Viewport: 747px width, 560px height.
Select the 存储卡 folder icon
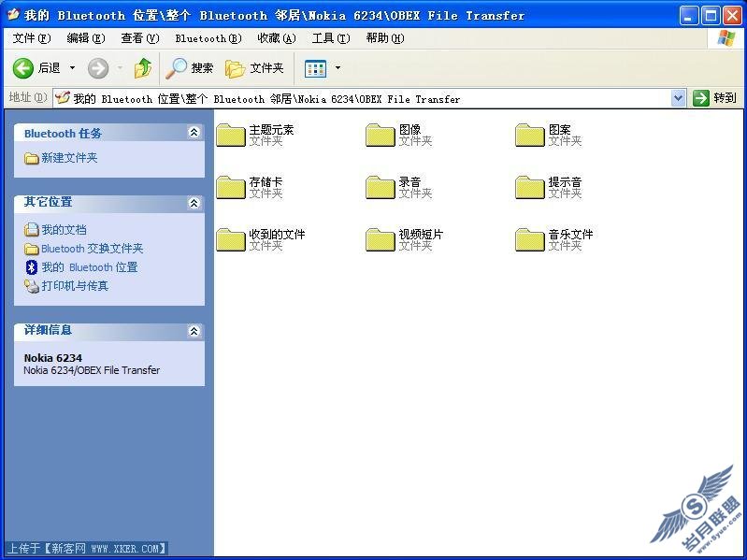point(231,188)
